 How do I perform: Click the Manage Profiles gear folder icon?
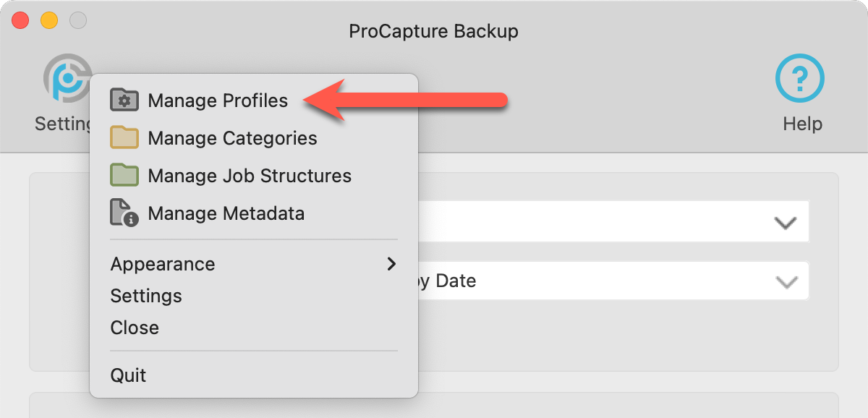click(x=124, y=100)
